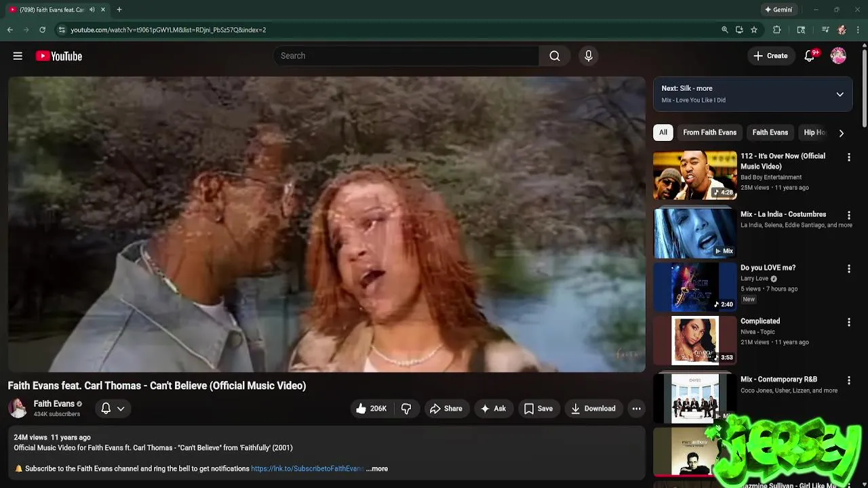Viewport: 868px width, 488px height.
Task: Open Larry Love channel under Do you LOVE me?
Action: [x=754, y=279]
